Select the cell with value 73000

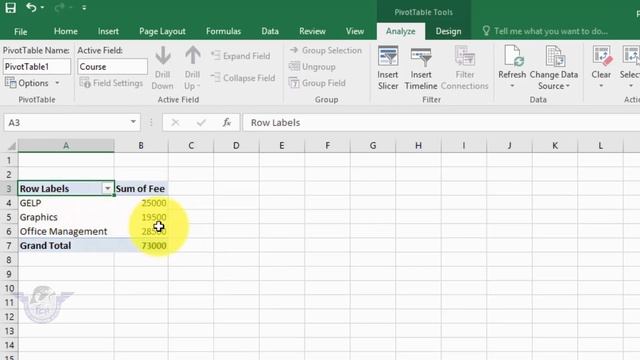point(141,246)
